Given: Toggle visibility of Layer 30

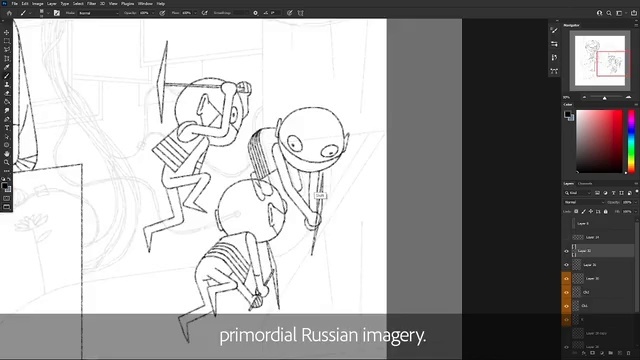Looking at the screenshot, I should (567, 278).
